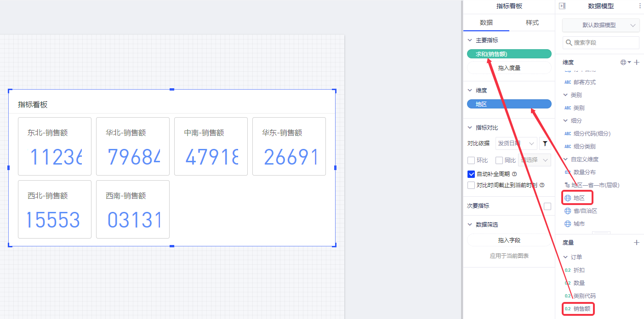The width and height of the screenshot is (644, 319).
Task: Select the 数据 tab
Action: [x=486, y=23]
